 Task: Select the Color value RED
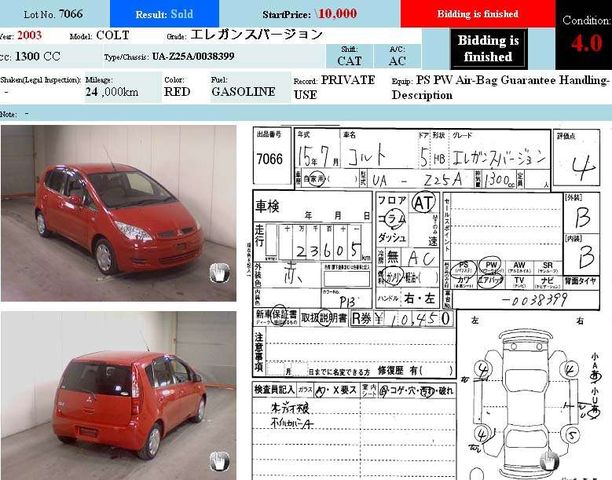(177, 92)
